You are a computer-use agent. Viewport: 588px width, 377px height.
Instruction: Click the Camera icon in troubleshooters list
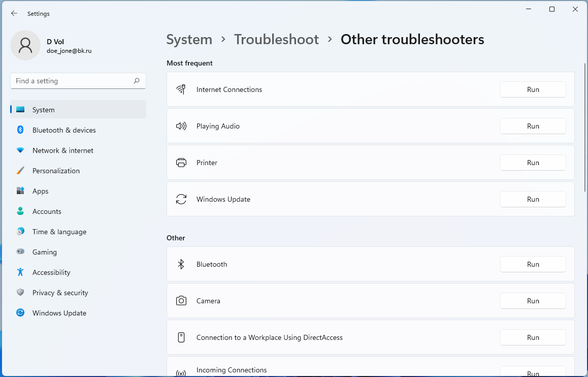181,301
